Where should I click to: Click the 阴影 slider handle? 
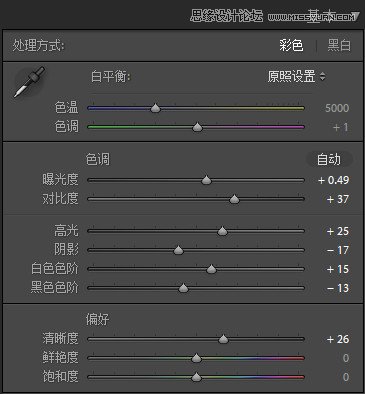(179, 250)
